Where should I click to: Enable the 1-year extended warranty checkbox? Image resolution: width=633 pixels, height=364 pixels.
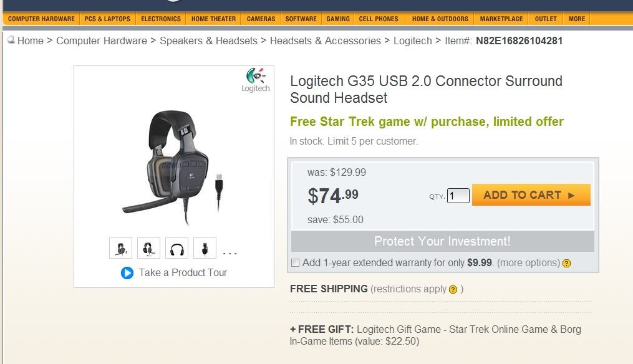click(x=295, y=262)
